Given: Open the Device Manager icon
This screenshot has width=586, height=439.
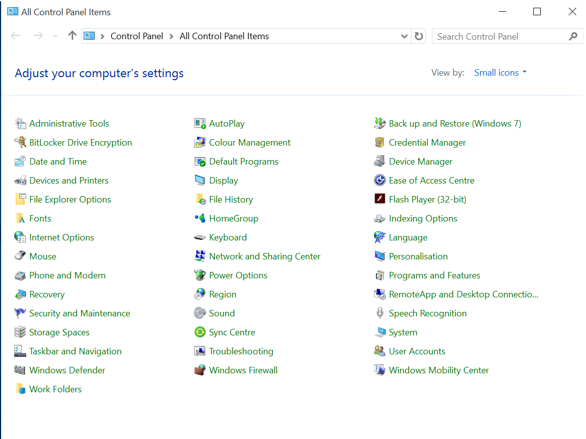Looking at the screenshot, I should pyautogui.click(x=380, y=161).
